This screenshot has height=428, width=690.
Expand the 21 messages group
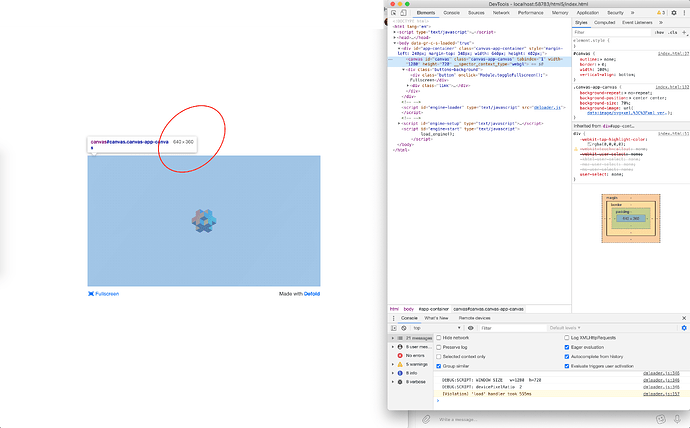[x=393, y=338]
